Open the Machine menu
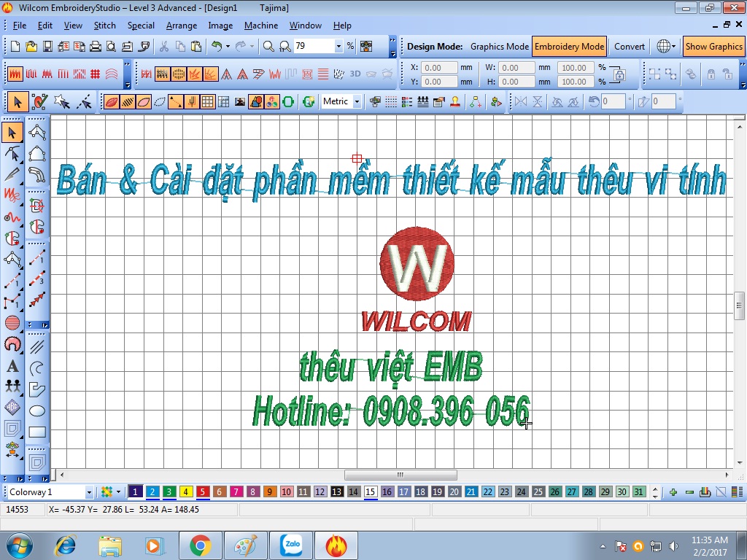The image size is (747, 560). 261,26
